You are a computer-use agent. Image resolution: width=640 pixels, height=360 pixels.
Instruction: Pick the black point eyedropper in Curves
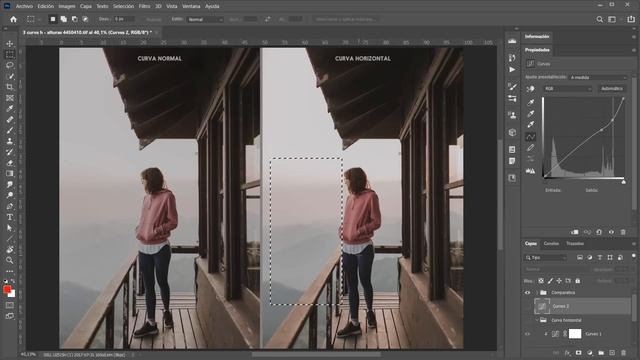coord(531,102)
